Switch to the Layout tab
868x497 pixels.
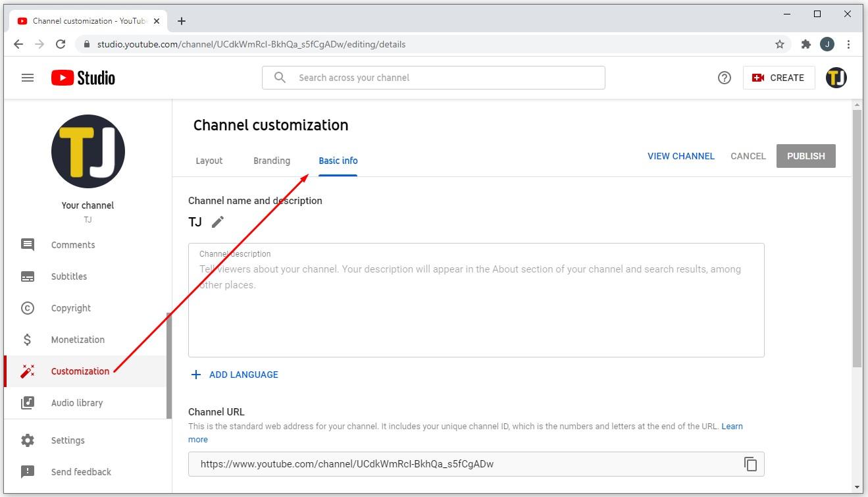click(x=209, y=161)
